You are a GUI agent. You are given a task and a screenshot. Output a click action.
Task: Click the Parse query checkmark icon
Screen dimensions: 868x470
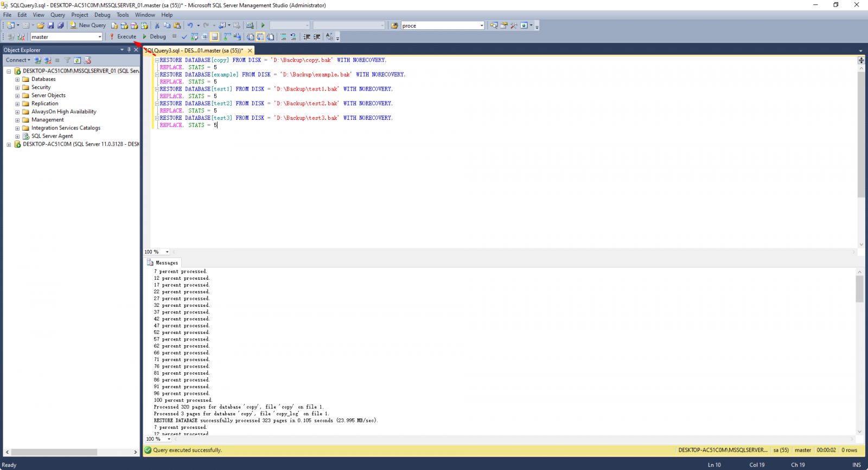184,37
